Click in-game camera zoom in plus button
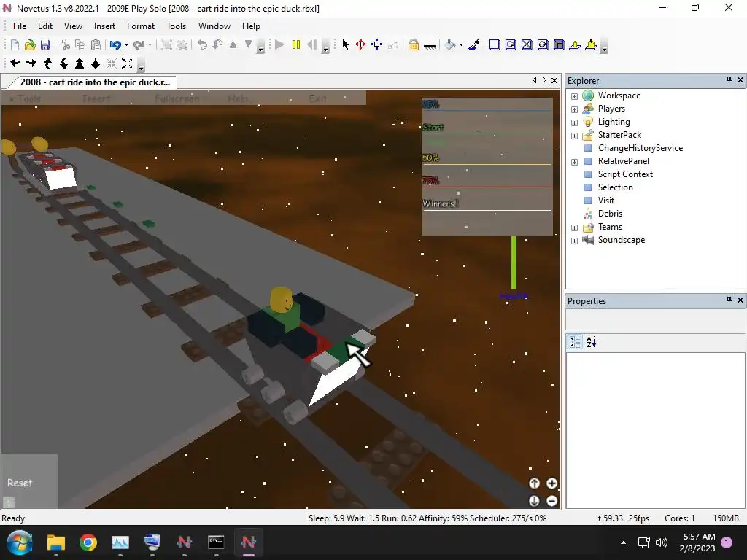747x560 pixels. (x=551, y=483)
